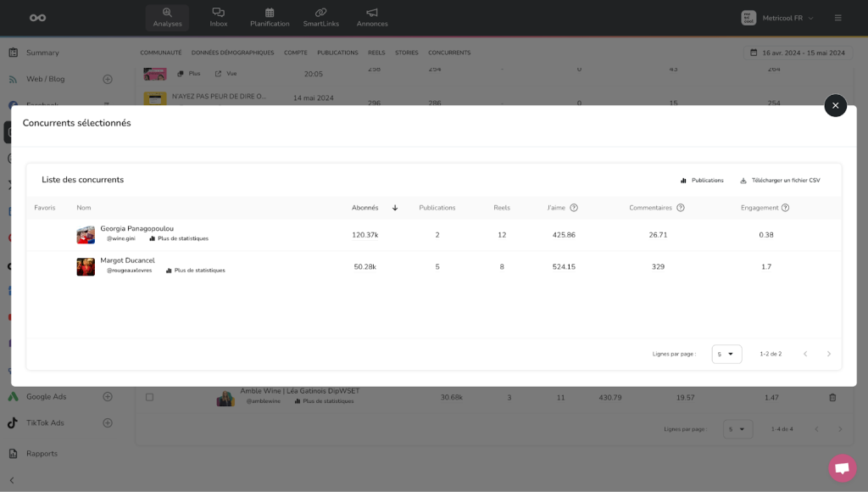Screen dimensions: 868x492
Task: Click Télécharger un fichier CSV
Action: coord(780,180)
